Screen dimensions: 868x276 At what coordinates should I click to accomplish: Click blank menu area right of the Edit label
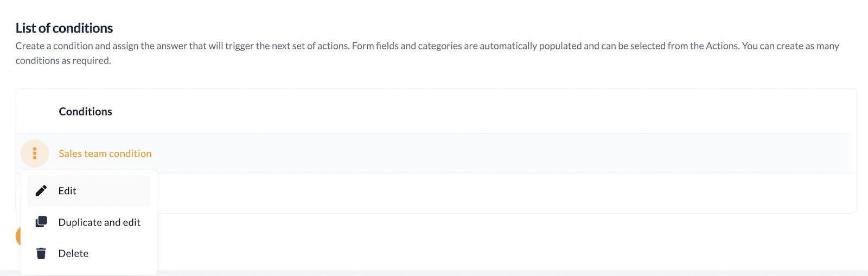[x=113, y=191]
